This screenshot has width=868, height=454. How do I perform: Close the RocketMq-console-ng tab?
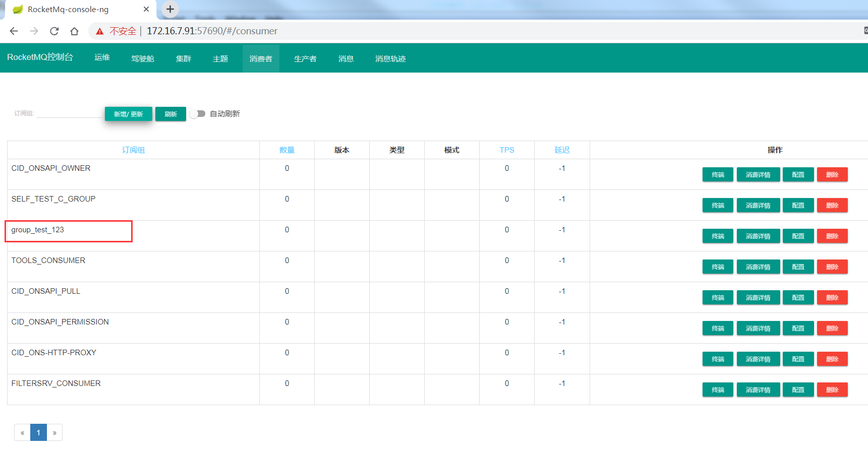(146, 9)
